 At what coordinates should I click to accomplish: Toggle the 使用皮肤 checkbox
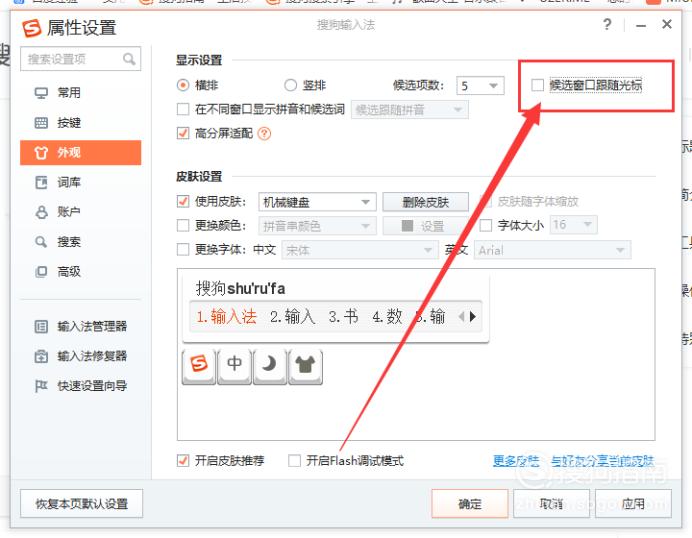(183, 201)
